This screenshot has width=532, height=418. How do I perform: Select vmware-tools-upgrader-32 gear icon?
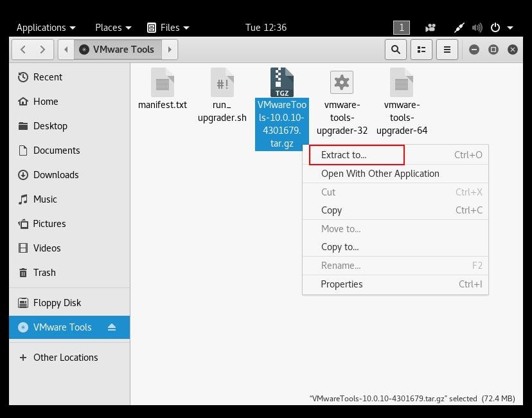pyautogui.click(x=342, y=82)
